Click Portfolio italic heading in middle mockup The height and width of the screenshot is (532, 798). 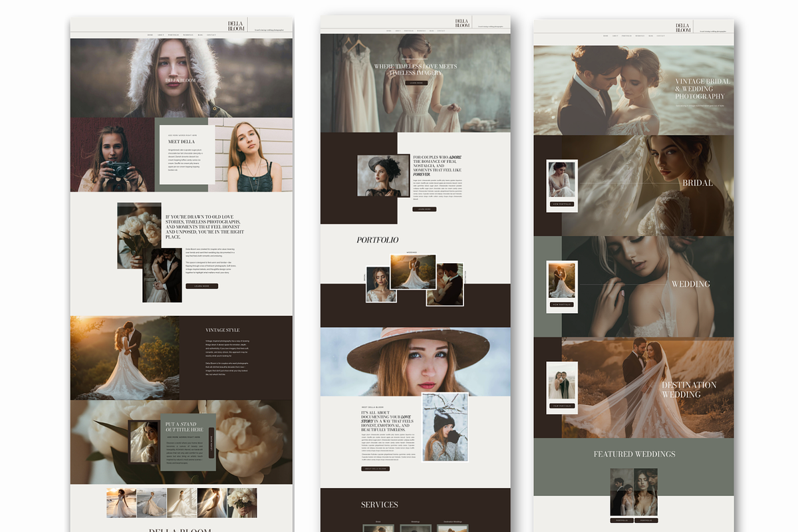[377, 240]
